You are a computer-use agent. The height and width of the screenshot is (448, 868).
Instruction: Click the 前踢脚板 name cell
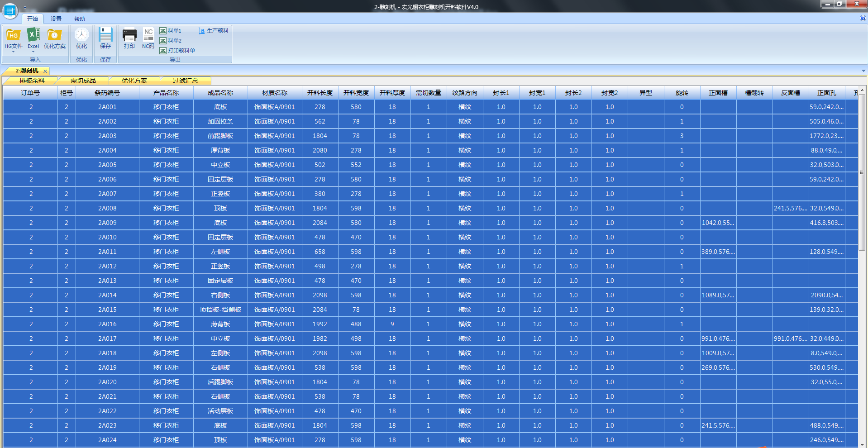(x=220, y=136)
